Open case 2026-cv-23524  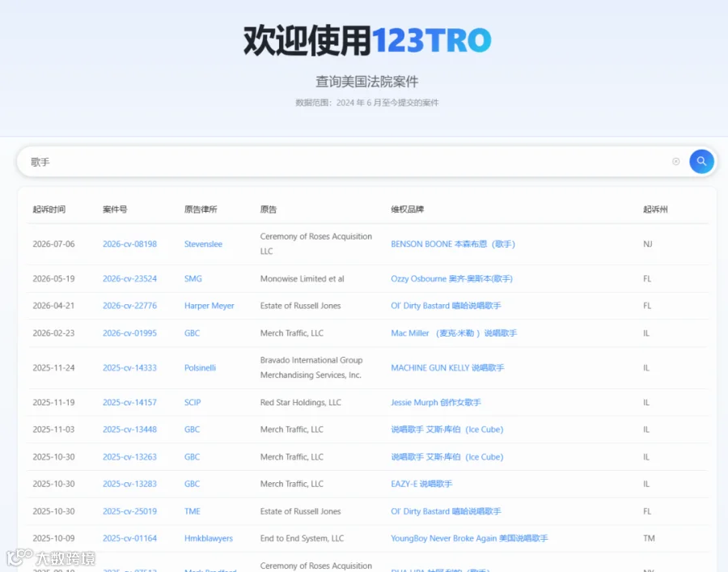click(x=129, y=278)
